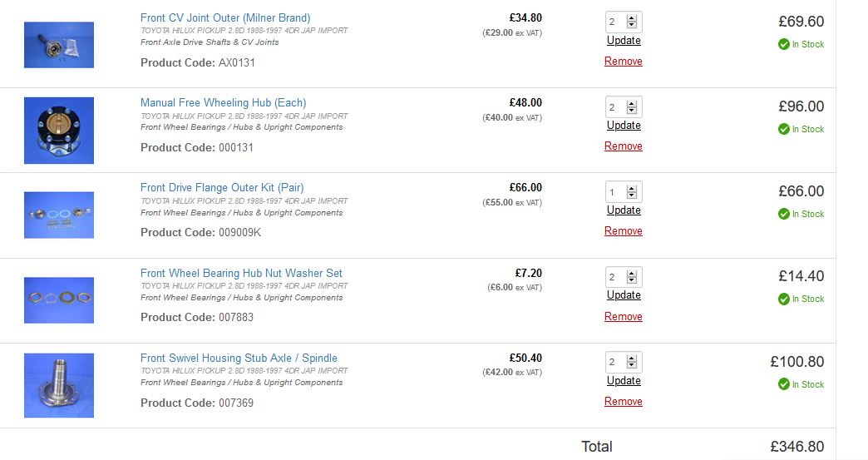Adjust quantity stepper for Free Wheeling Hub
Screen dimensions: 868x460
(632, 106)
